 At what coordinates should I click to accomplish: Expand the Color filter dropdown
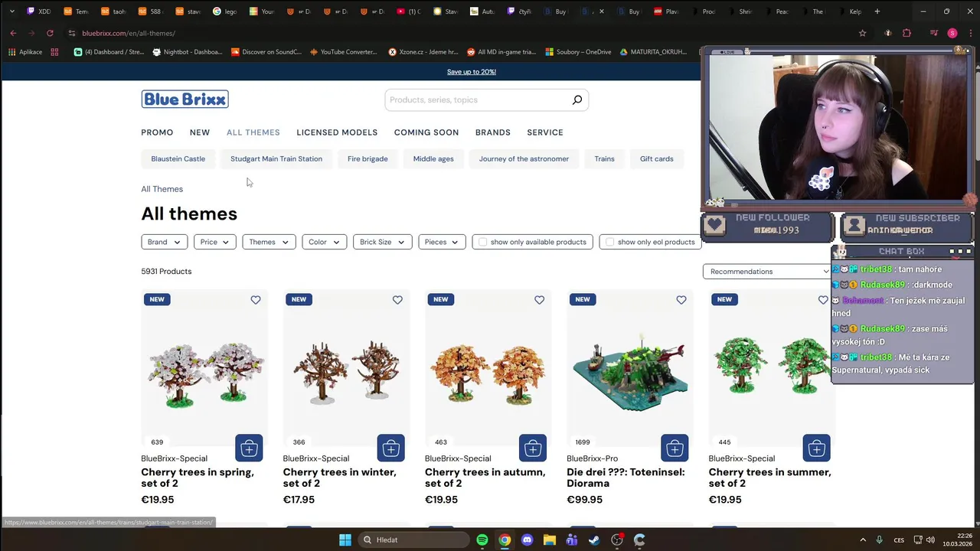(x=324, y=242)
